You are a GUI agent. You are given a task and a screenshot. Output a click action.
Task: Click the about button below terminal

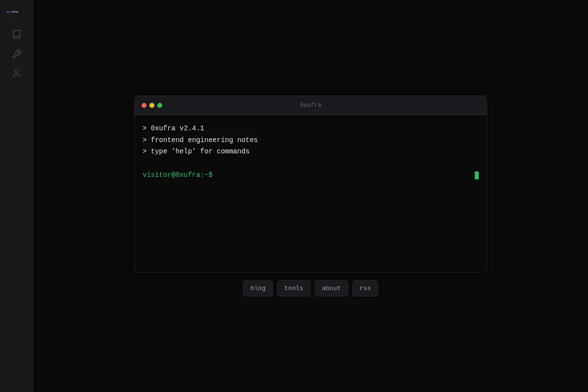click(x=331, y=288)
